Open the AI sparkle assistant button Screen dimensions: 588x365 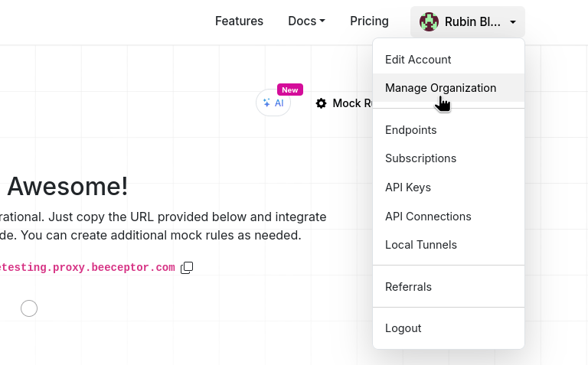pos(273,103)
